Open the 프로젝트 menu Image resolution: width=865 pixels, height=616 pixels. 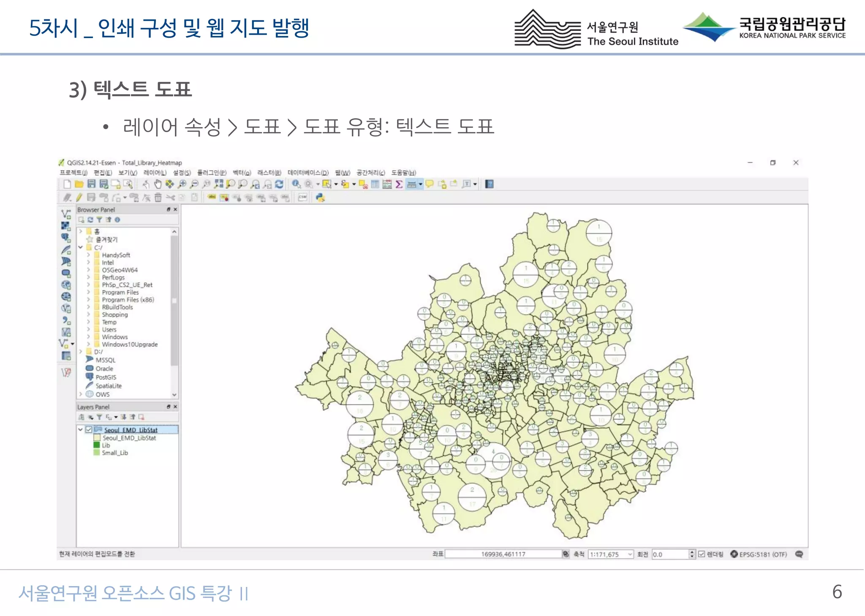pos(73,172)
